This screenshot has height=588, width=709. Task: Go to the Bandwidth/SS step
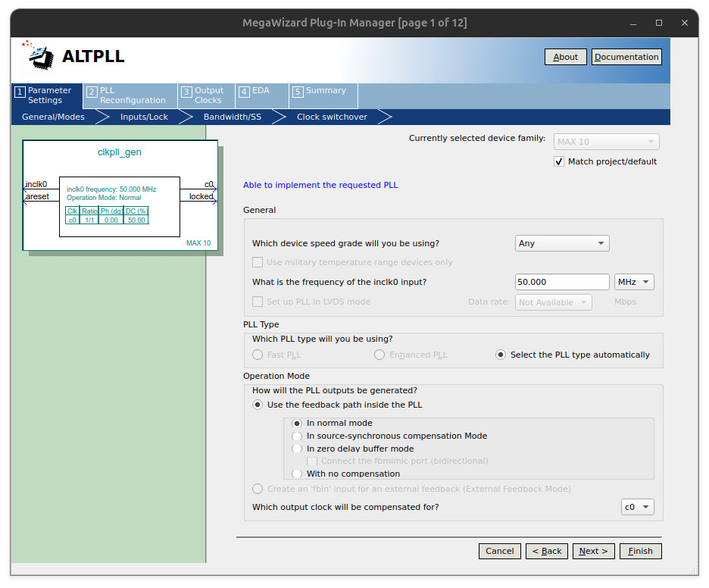(232, 117)
